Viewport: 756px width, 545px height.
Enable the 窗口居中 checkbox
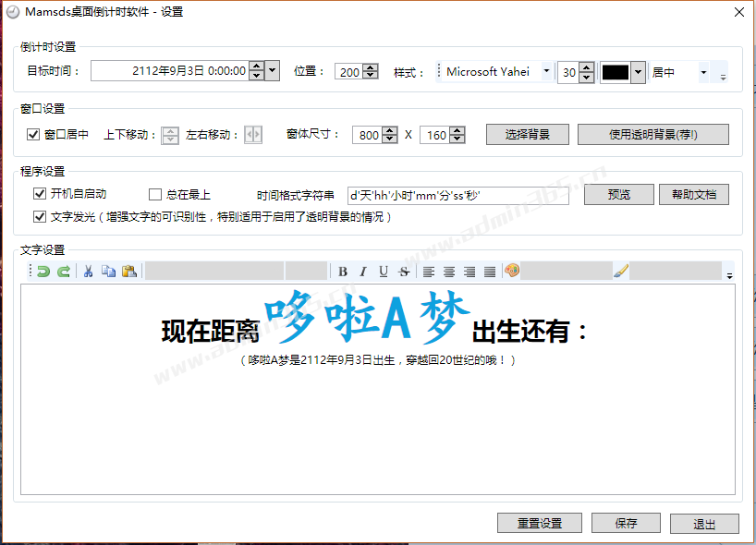pos(32,135)
